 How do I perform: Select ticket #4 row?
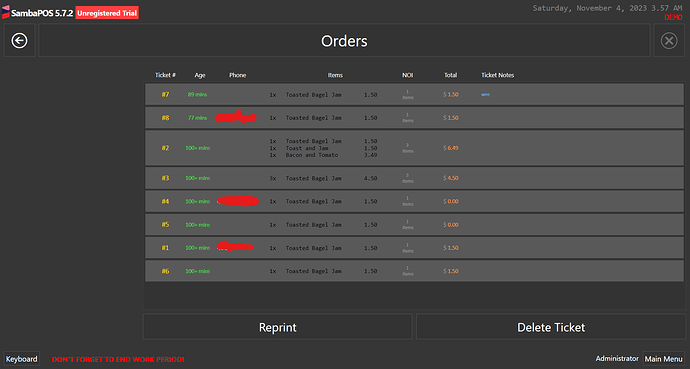(415, 201)
